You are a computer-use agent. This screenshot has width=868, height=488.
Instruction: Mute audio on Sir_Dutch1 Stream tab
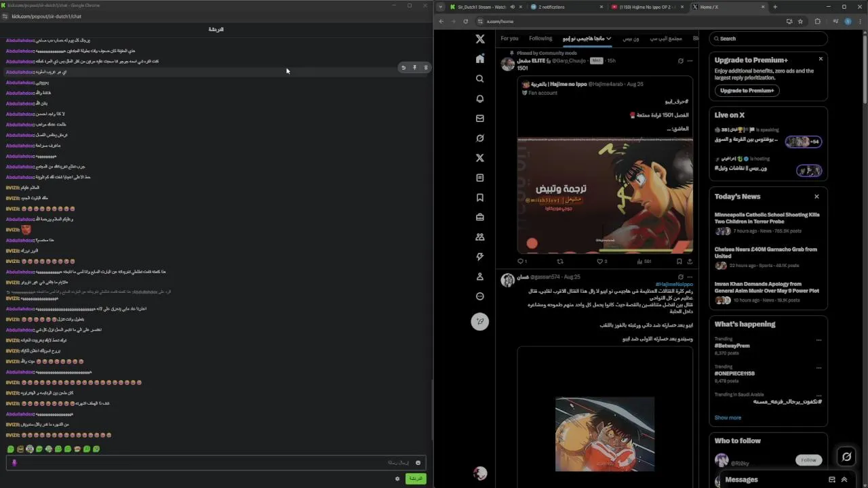click(512, 7)
